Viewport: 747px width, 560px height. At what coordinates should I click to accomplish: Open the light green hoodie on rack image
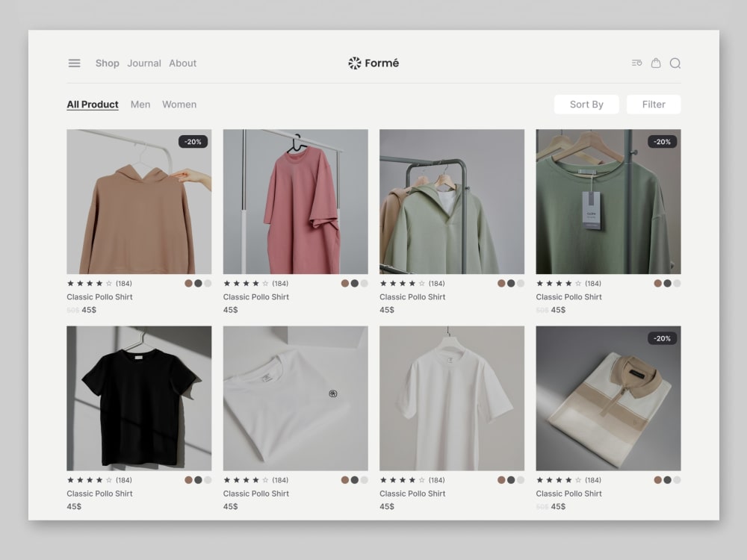pos(452,202)
